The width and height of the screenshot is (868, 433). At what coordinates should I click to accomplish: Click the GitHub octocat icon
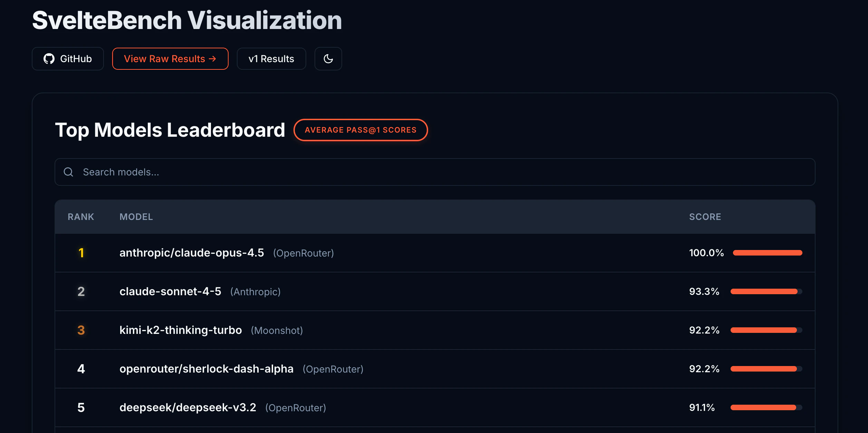[x=49, y=59]
